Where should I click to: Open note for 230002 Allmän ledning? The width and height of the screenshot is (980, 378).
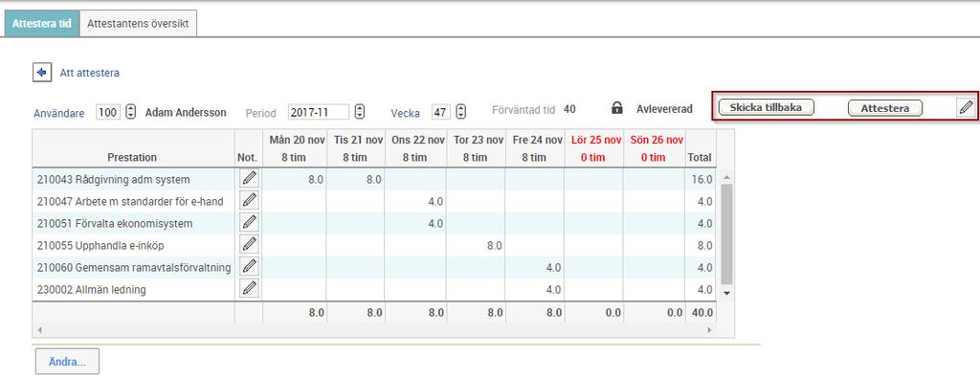pyautogui.click(x=250, y=289)
